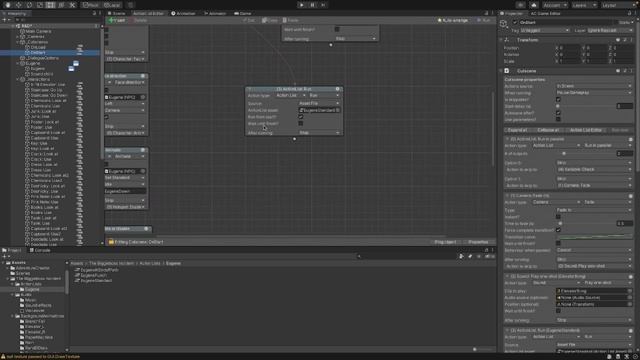Open Action type category dropdown in Run node

click(x=291, y=96)
